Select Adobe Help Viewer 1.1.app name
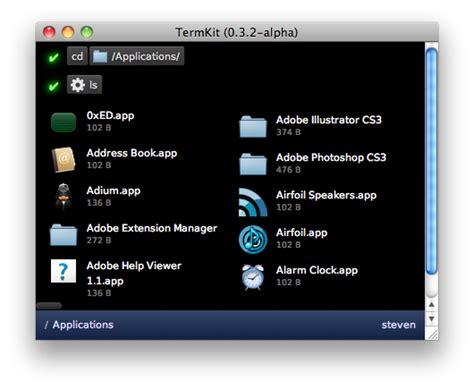474x389 pixels. pos(134,273)
